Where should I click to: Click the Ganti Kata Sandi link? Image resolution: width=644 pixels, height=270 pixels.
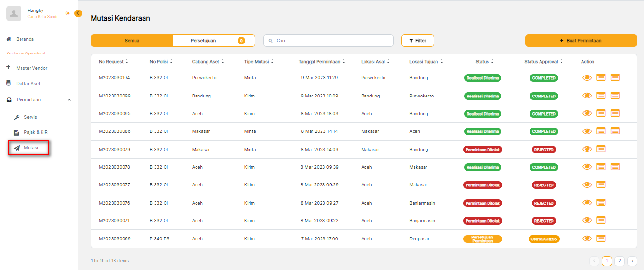pos(42,17)
